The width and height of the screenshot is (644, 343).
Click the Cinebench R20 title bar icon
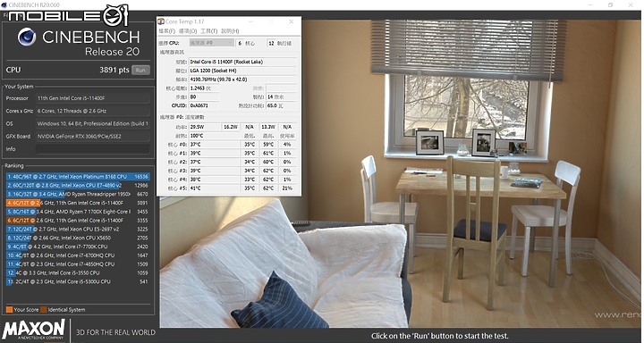[5, 5]
